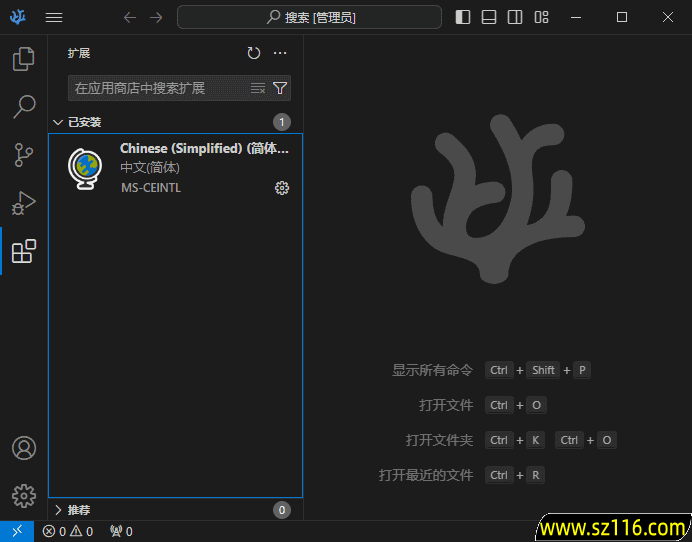Open the Explorer view in activity bar
This screenshot has height=542, width=692.
(x=23, y=60)
